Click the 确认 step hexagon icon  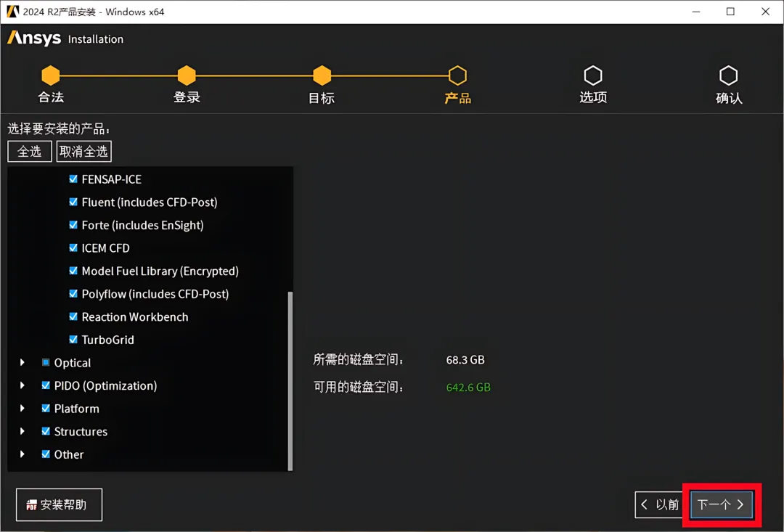[729, 75]
